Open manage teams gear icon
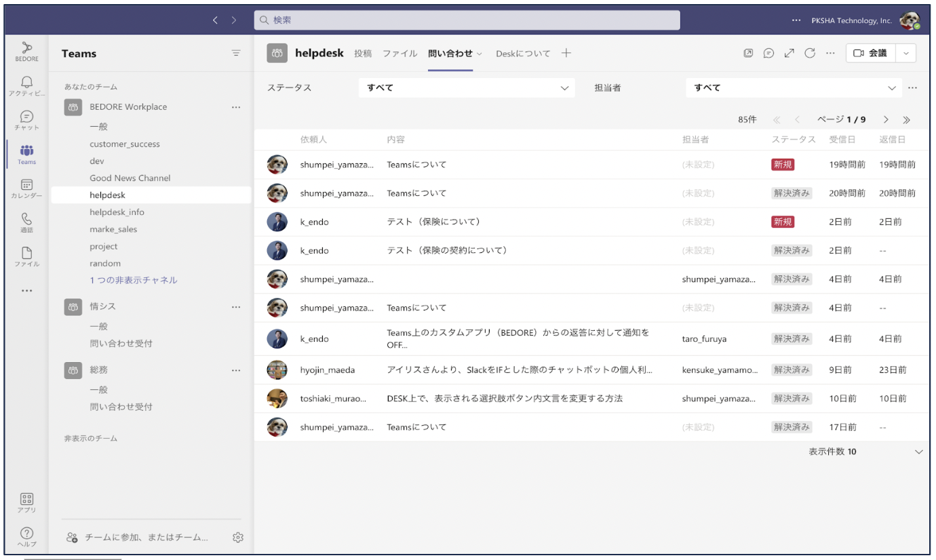This screenshot has height=560, width=936. point(237,538)
